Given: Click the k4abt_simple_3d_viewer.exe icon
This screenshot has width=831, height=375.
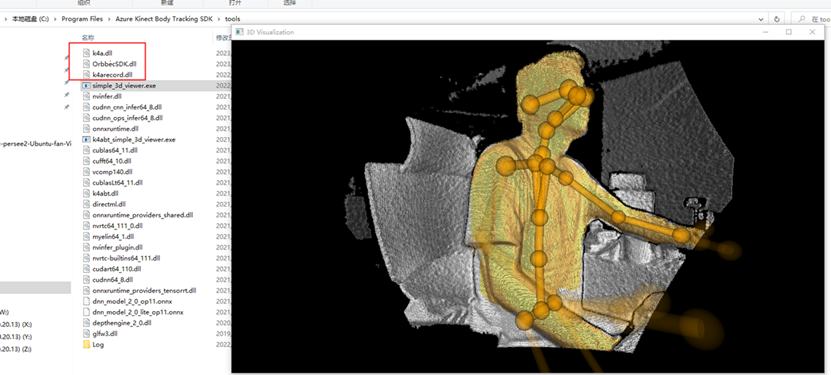Looking at the screenshot, I should click(x=87, y=139).
